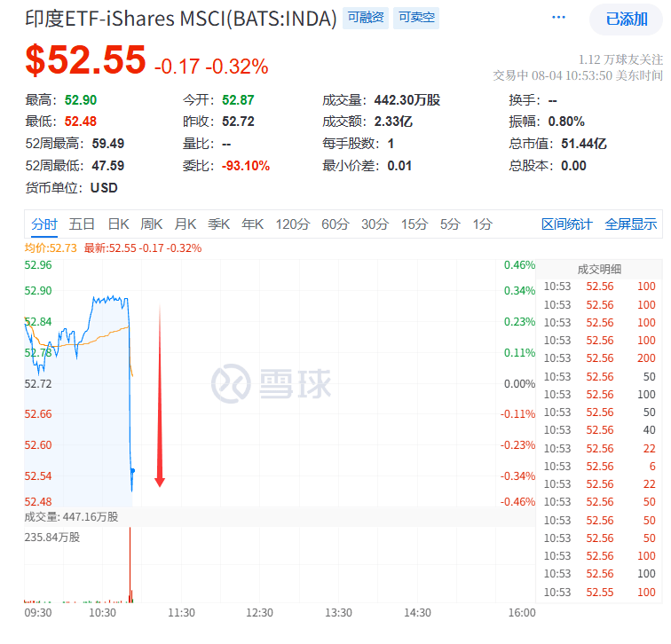This screenshot has height=644, width=671.
Task: Click the 52周最高 value 59.49
Action: coord(108,143)
